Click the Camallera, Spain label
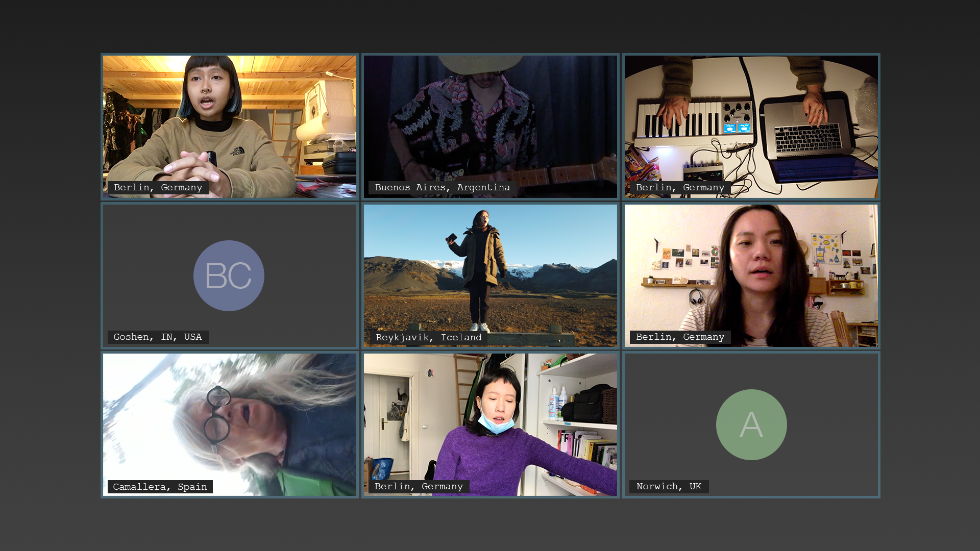980x551 pixels. [x=160, y=487]
